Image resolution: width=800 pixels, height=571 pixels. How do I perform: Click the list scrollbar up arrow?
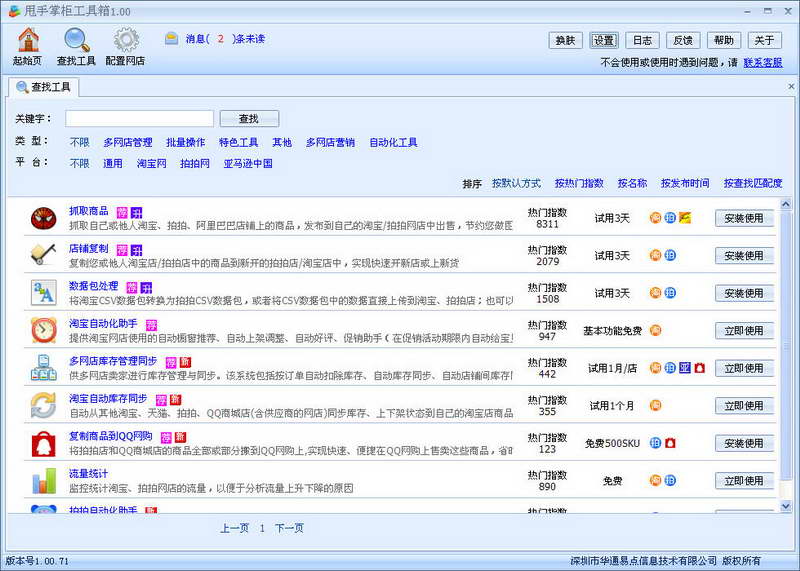786,204
